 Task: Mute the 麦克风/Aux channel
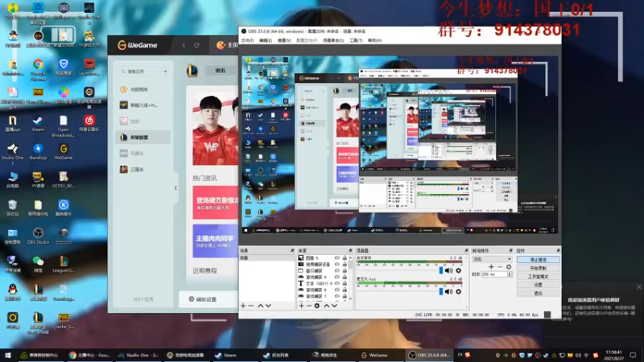(x=449, y=291)
